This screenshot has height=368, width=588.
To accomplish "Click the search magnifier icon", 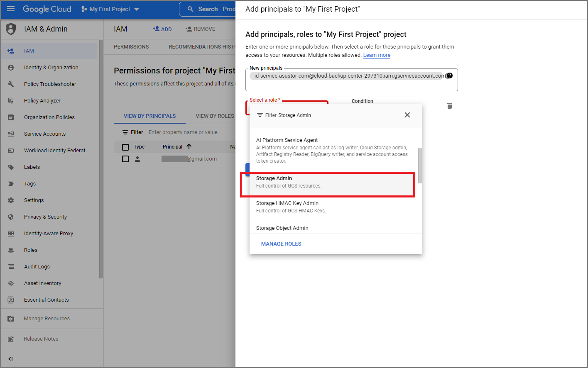I will 190,9.
